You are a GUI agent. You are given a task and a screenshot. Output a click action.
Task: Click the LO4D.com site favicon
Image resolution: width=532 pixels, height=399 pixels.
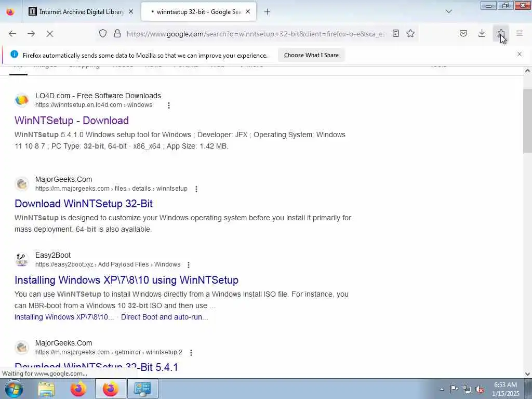[x=22, y=100]
